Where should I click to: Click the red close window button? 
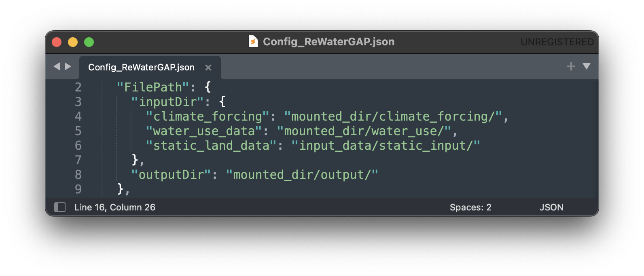coord(57,42)
